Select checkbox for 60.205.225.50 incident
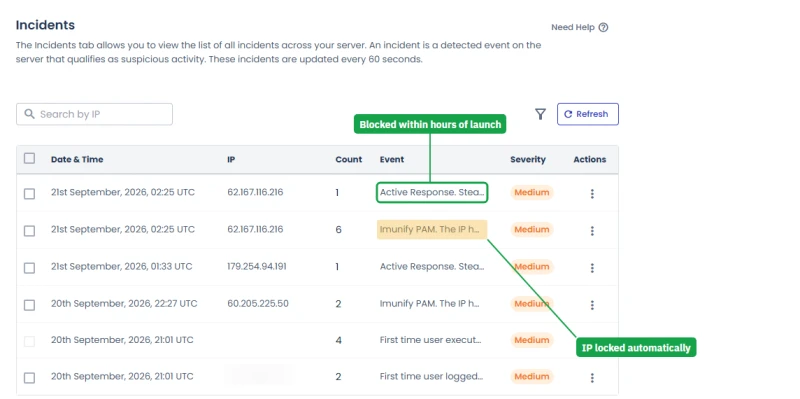This screenshot has width=800, height=399. (30, 305)
